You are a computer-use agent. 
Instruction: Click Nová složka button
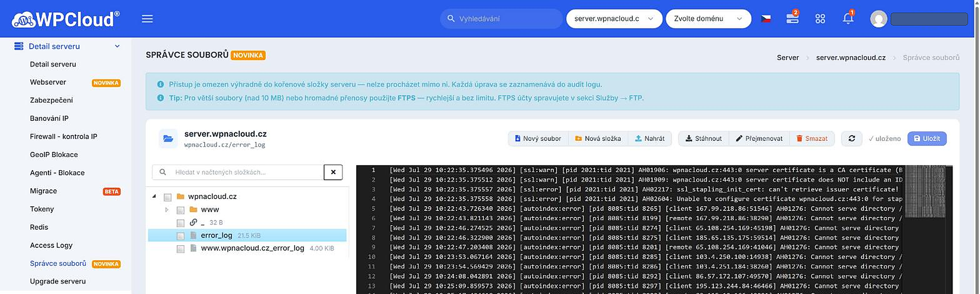tap(598, 138)
